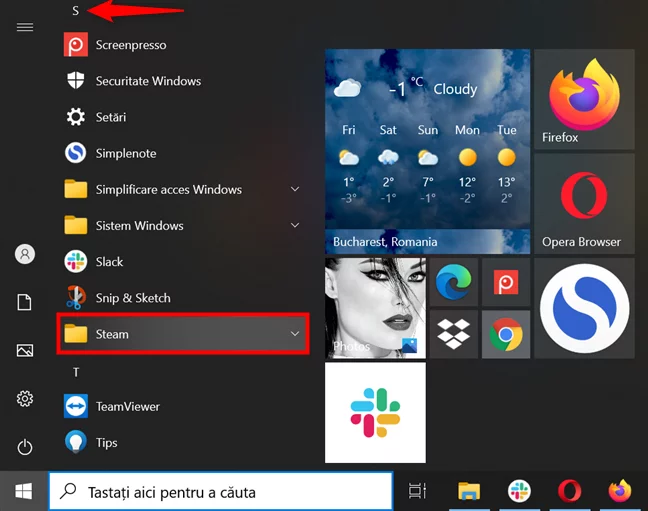Screen dimensions: 648x511
Task: Open the Slack white tile
Action: pos(375,413)
